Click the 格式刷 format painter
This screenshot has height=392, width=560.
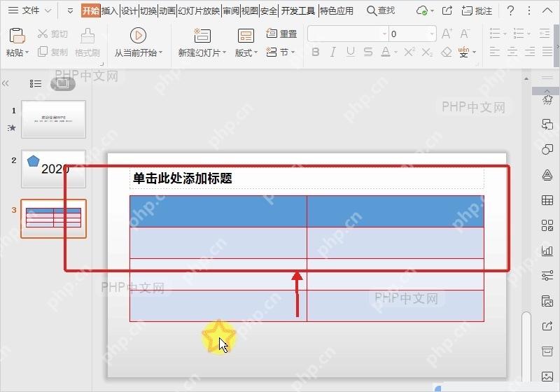point(87,43)
